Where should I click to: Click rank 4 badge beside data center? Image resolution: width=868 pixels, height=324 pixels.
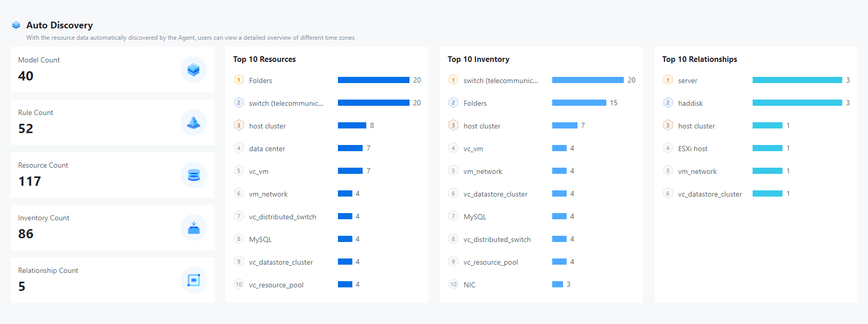239,148
